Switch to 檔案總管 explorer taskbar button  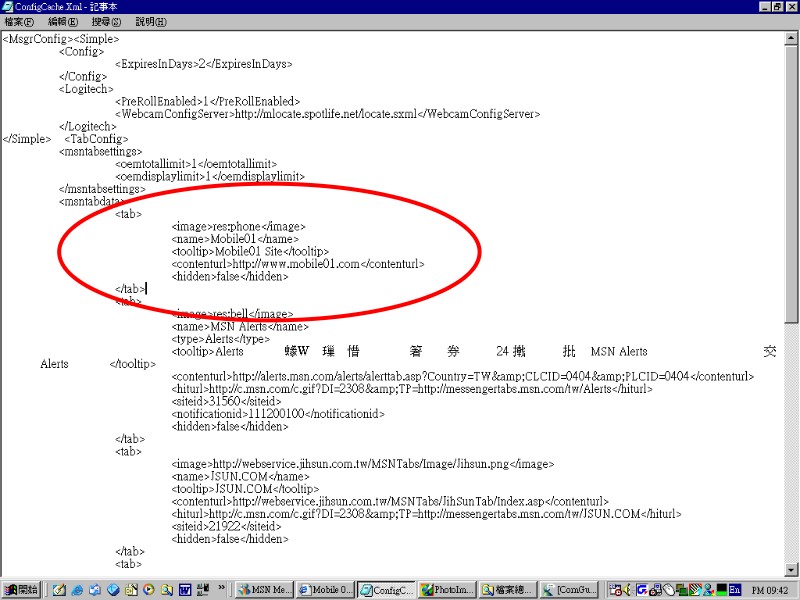tap(508, 590)
